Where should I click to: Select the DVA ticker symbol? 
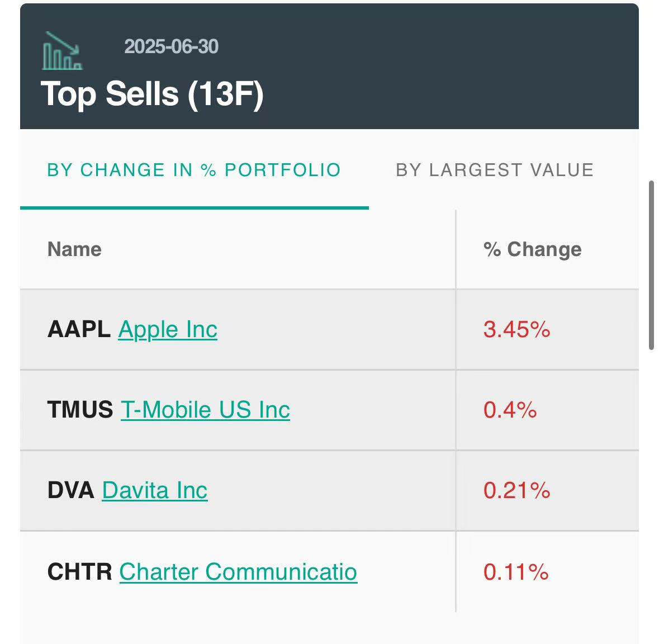click(x=71, y=490)
